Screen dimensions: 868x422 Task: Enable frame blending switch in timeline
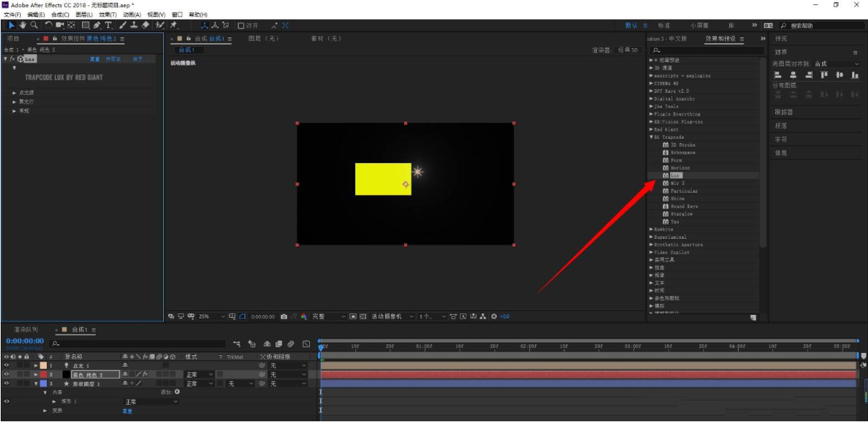tap(279, 344)
